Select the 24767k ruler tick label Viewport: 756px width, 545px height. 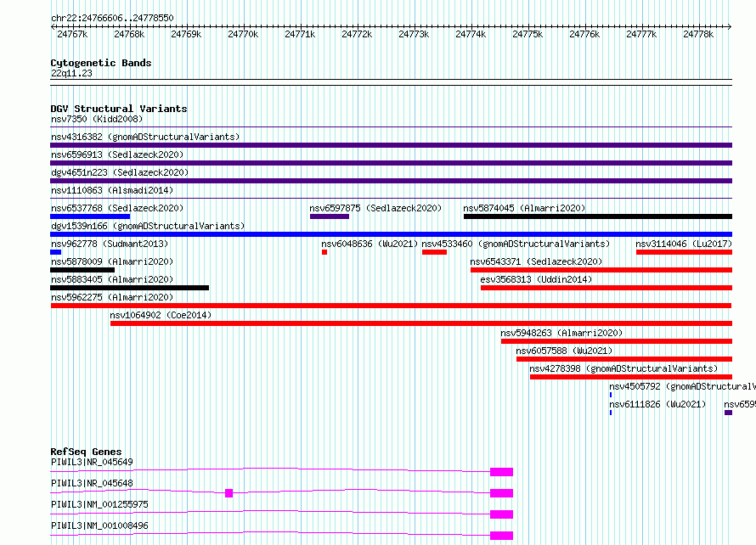72,34
